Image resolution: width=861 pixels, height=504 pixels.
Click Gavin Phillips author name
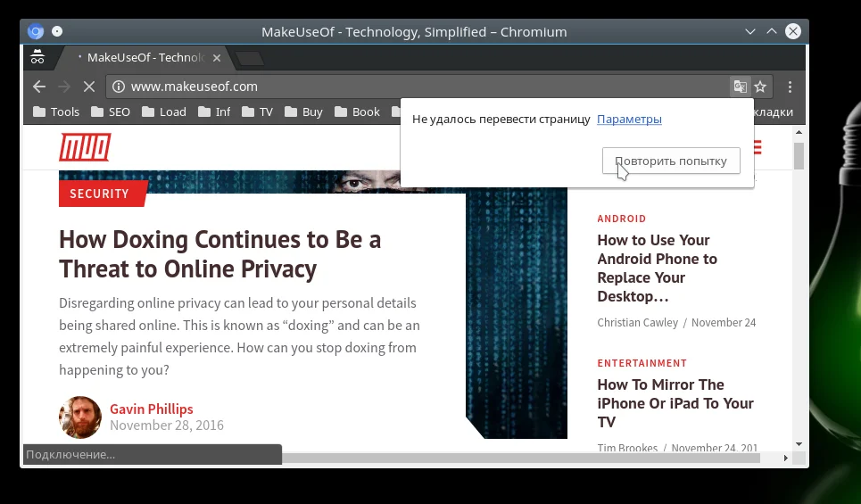coord(152,409)
